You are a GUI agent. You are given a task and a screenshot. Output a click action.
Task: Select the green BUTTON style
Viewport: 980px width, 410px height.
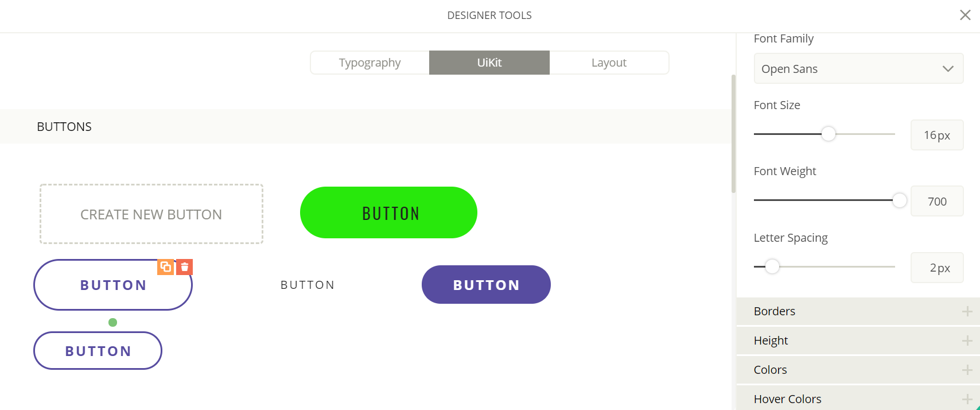[x=388, y=212]
